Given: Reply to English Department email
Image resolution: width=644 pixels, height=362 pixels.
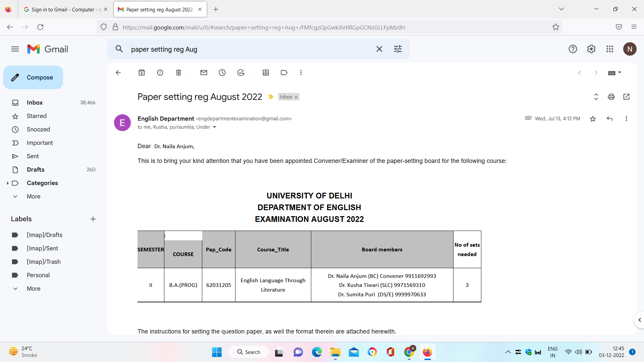Looking at the screenshot, I should (610, 119).
